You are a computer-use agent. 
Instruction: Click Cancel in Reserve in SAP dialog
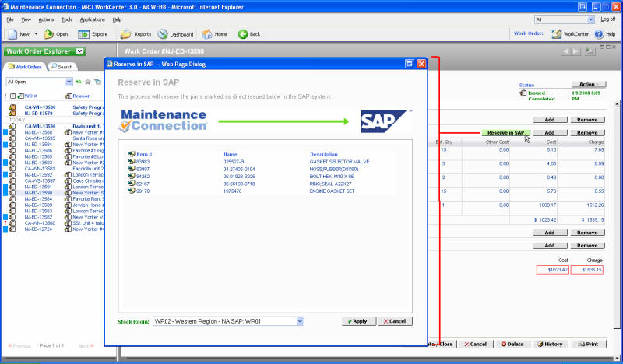pos(396,321)
